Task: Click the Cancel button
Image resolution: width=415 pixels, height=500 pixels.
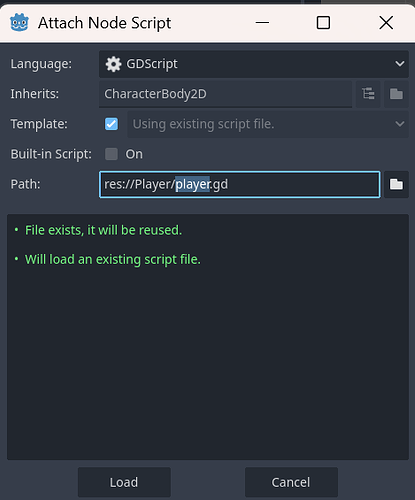Action: (x=291, y=482)
